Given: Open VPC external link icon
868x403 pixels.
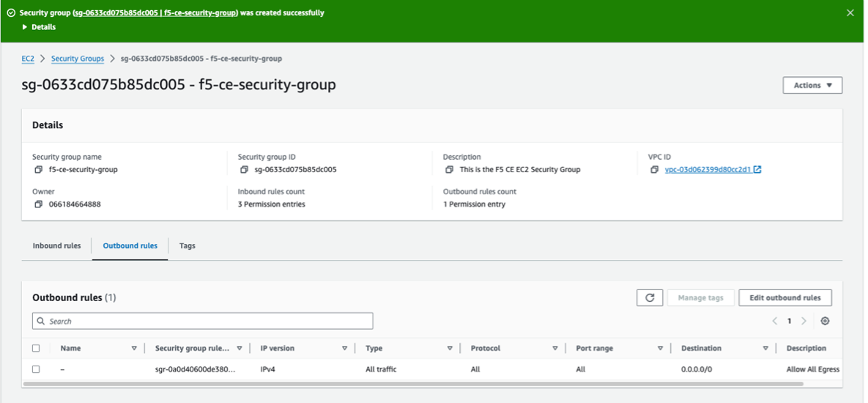Looking at the screenshot, I should point(757,169).
